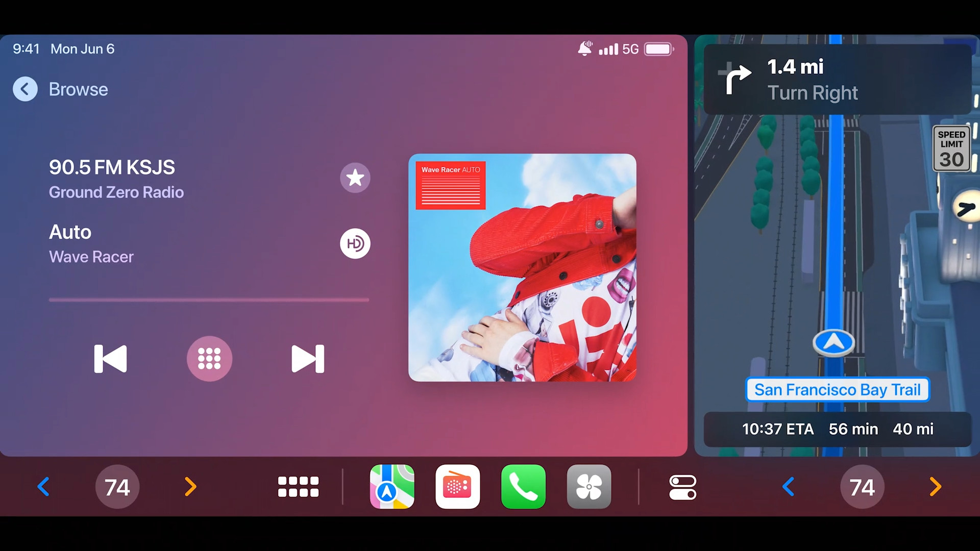Increase passenger temperature with orange arrow
Screen dimensions: 980x551
pyautogui.click(x=935, y=487)
